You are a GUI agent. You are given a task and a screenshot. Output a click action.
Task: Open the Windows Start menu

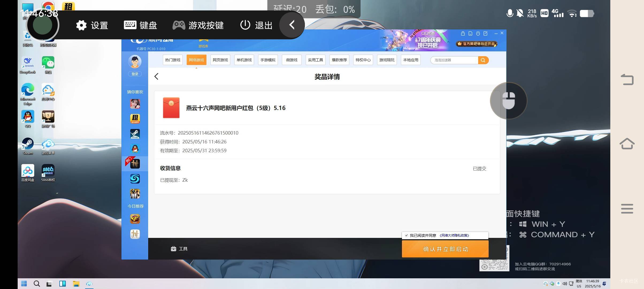(x=24, y=284)
